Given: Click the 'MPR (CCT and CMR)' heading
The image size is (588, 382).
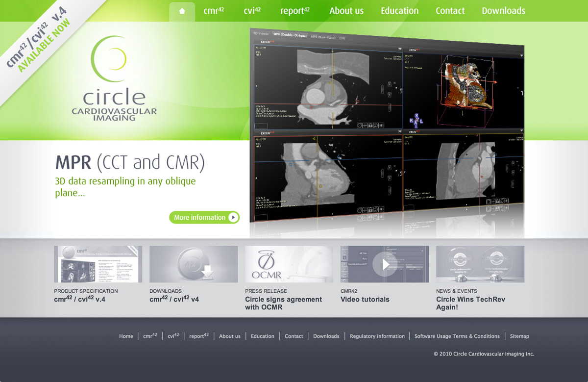Looking at the screenshot, I should click(x=130, y=162).
